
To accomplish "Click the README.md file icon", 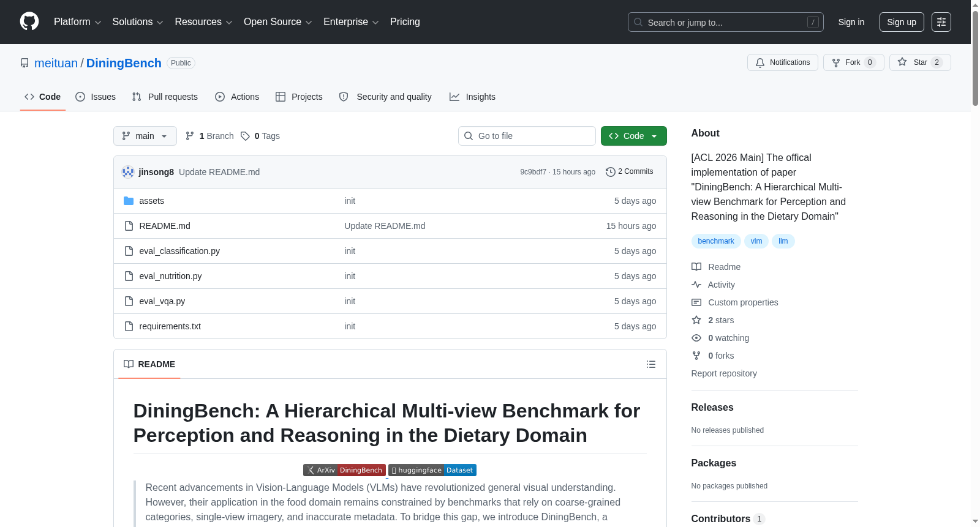I will point(129,226).
